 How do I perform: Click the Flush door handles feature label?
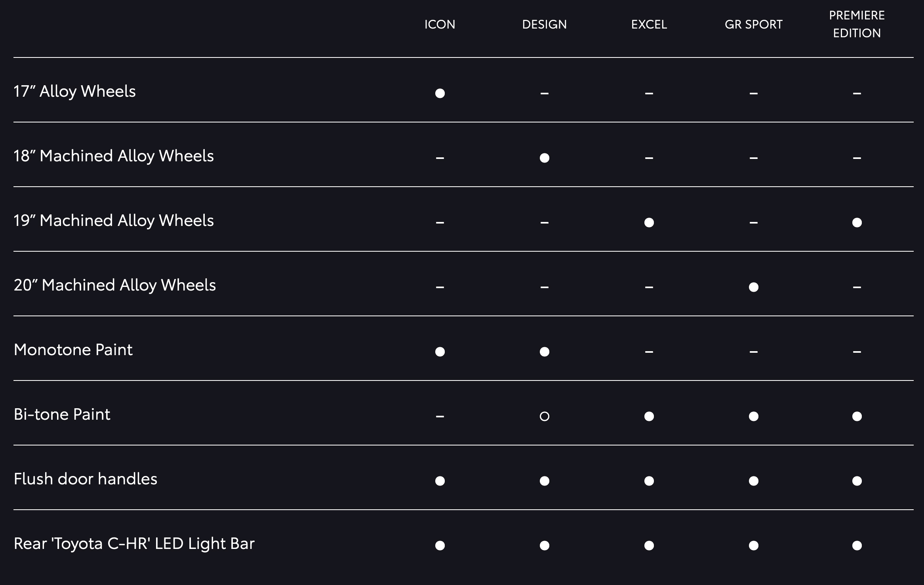85,479
